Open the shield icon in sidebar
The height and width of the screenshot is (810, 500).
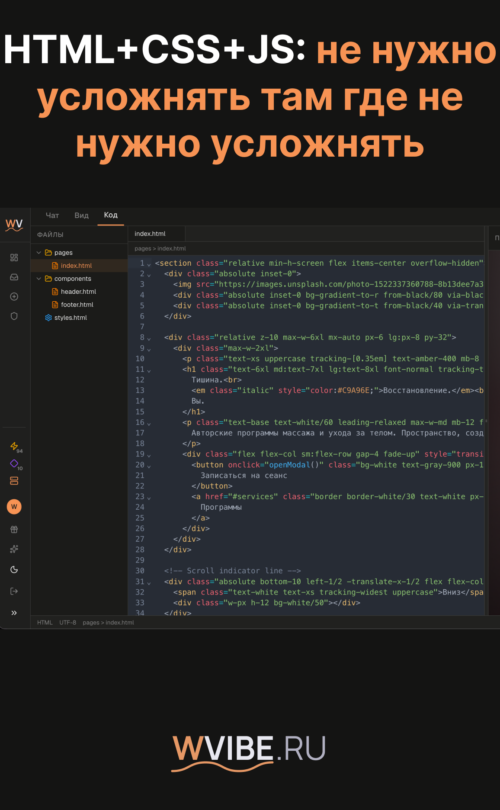tap(14, 316)
